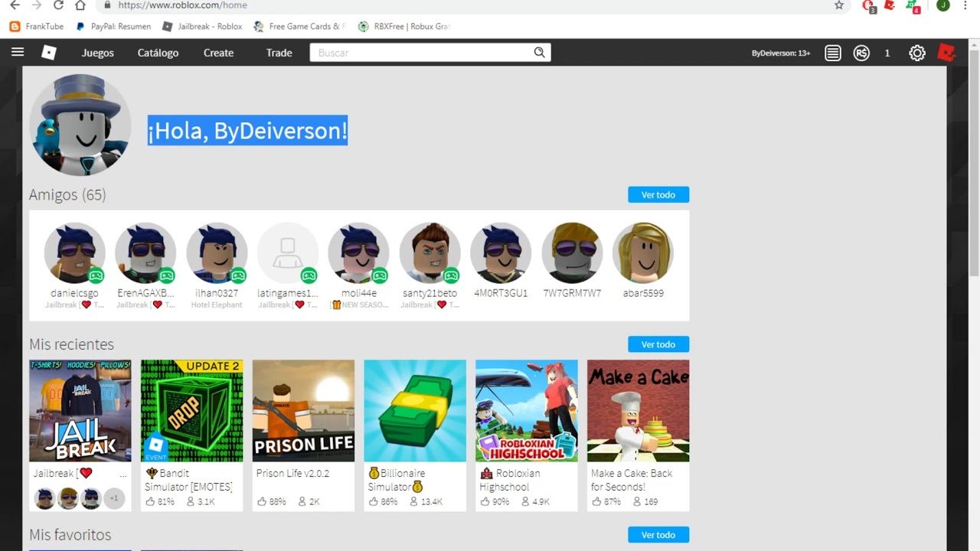This screenshot has width=980, height=551.
Task: Open the PayPal: Resumen bookmark
Action: click(113, 26)
